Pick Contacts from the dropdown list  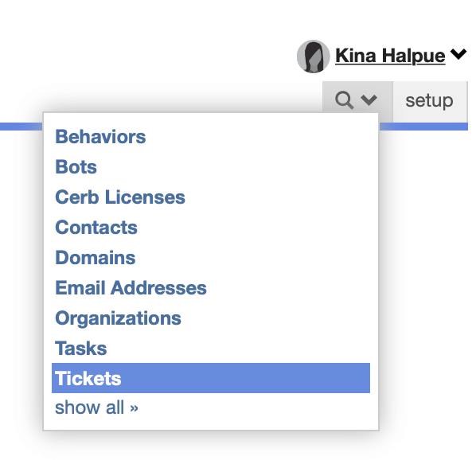click(x=96, y=228)
